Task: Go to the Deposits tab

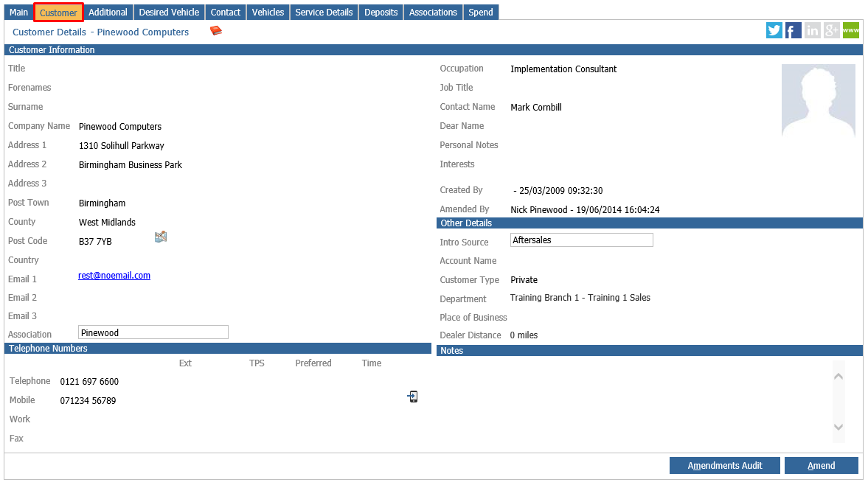Action: [381, 12]
